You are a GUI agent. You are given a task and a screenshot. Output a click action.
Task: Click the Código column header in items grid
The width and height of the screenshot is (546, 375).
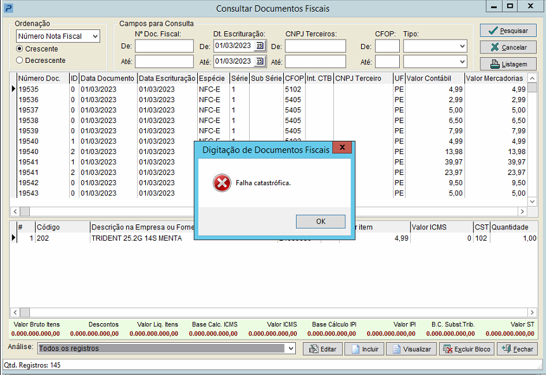point(62,227)
